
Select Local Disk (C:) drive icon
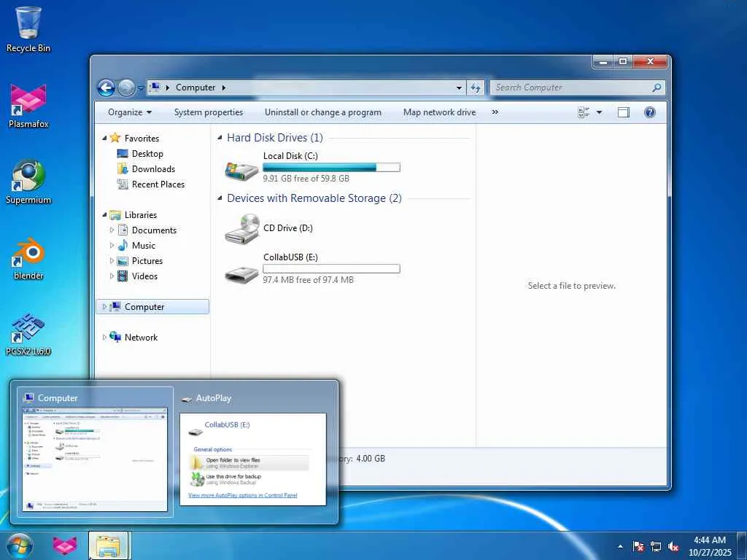pyautogui.click(x=242, y=170)
